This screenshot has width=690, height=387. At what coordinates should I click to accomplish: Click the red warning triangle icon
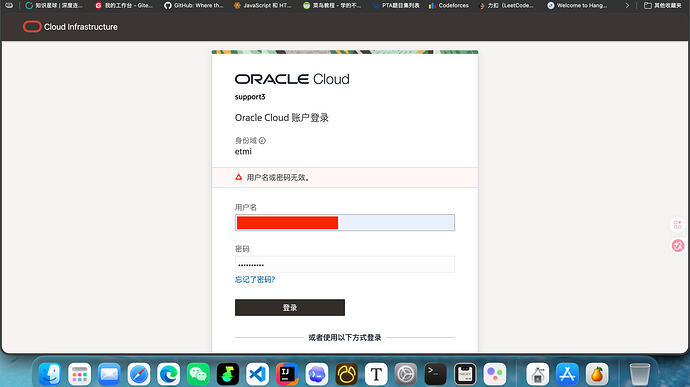(239, 177)
